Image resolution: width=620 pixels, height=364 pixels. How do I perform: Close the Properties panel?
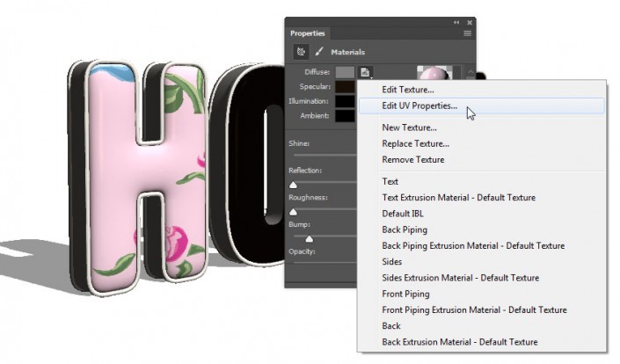470,22
